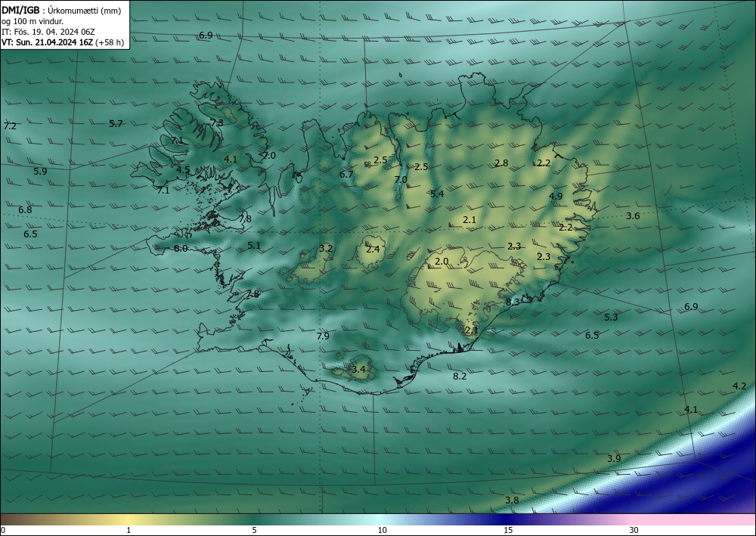Click the 3.2 value label
The width and height of the screenshot is (756, 536).
326,248
